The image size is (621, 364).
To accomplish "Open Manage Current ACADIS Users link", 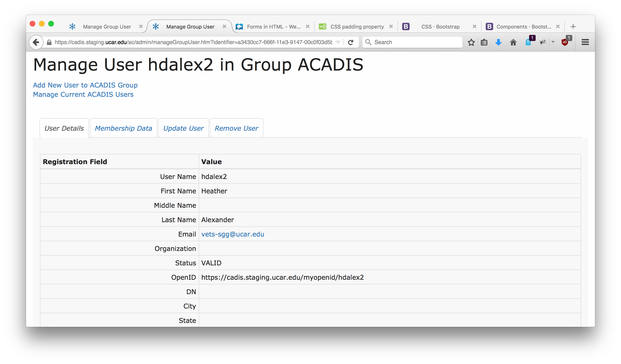I will [83, 94].
